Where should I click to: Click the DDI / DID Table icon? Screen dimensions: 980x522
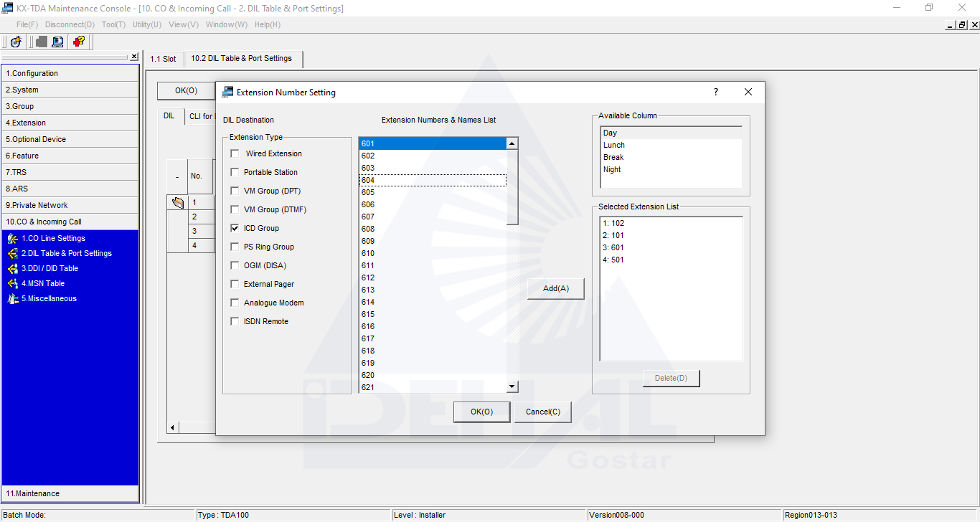pos(13,268)
